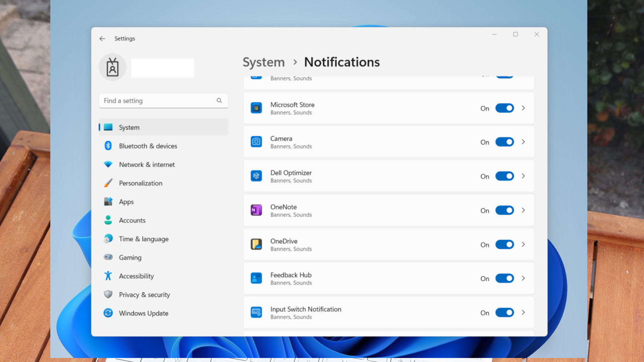Screen dimensions: 644x362
Task: Click the System monitor icon in sidebar
Action: pos(108,127)
